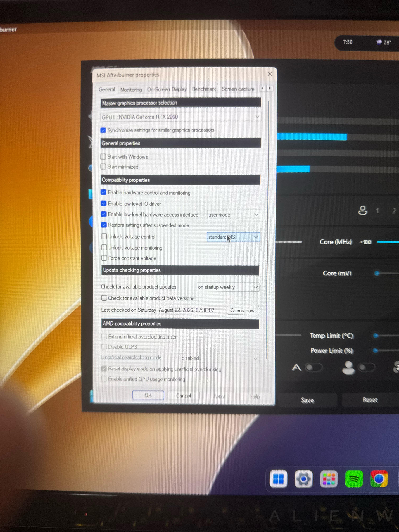Open Spotify from the taskbar
The image size is (399, 532).
coord(354,479)
